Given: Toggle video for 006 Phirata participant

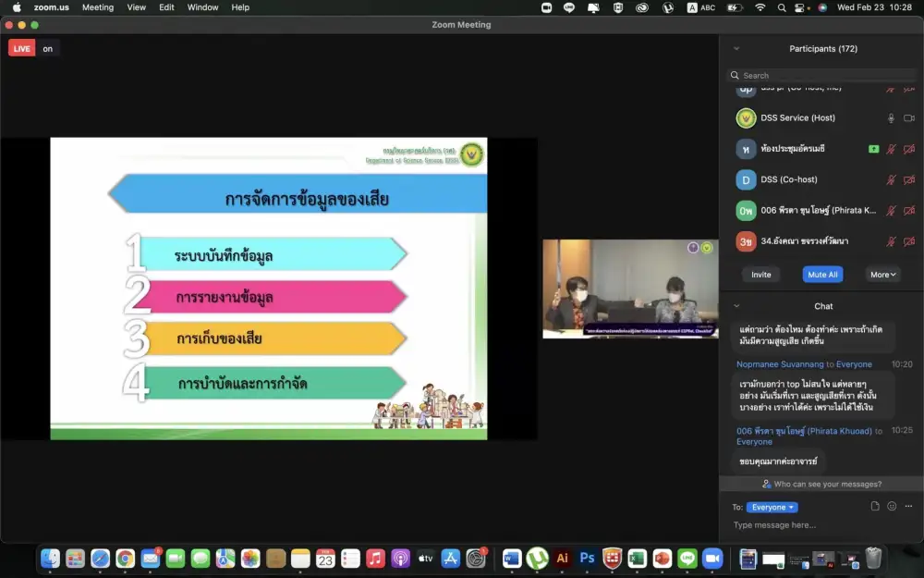Looking at the screenshot, I should point(908,210).
